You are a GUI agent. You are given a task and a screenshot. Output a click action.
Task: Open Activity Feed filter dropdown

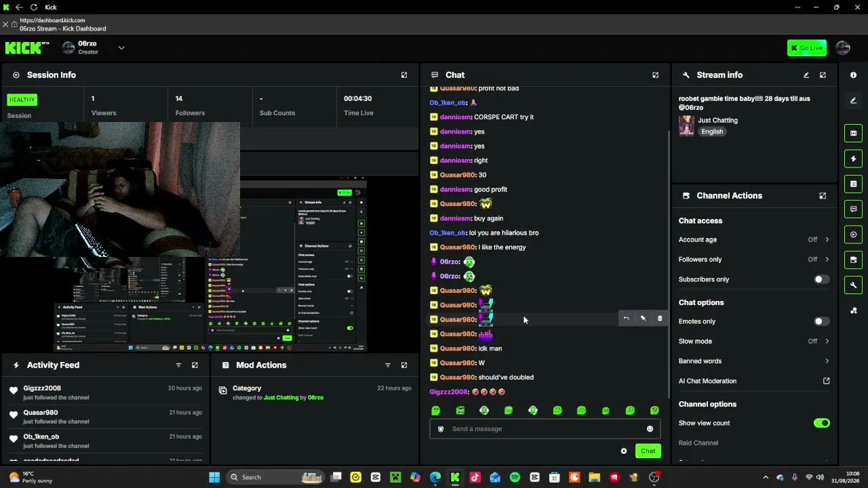click(x=178, y=365)
